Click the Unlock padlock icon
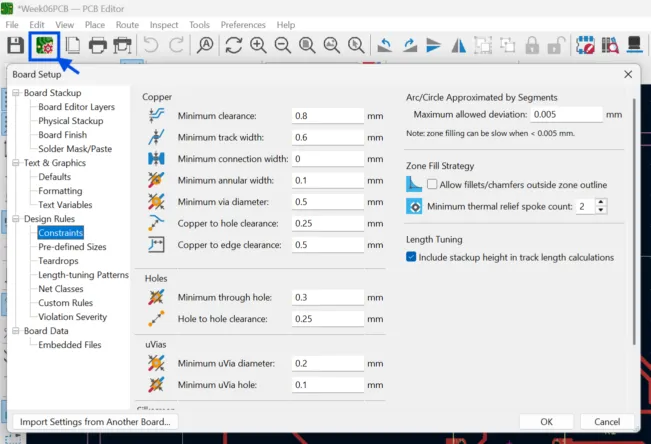651x444 pixels. click(x=556, y=45)
